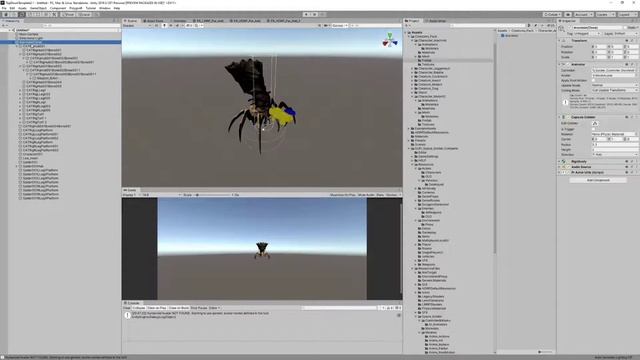Toggle scene lighting icon in Scene toolbar
Viewport: 640px width, 360px height.
(x=164, y=26)
